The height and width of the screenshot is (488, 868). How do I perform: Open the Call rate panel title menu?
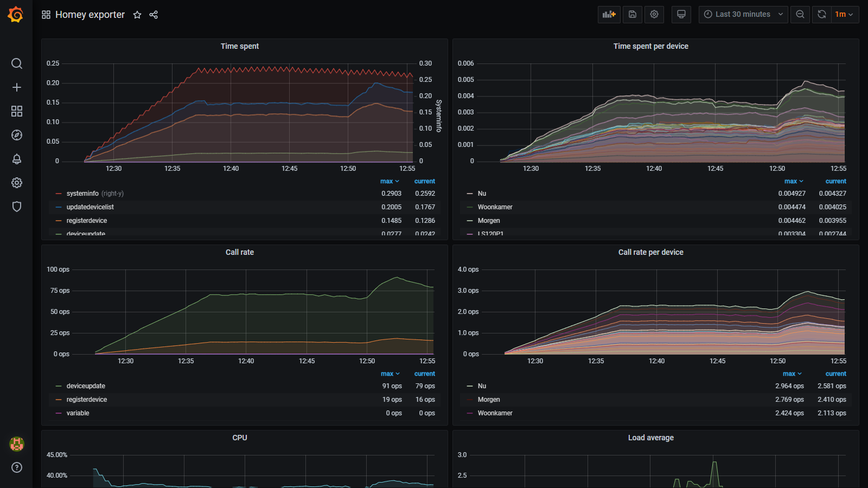point(240,252)
